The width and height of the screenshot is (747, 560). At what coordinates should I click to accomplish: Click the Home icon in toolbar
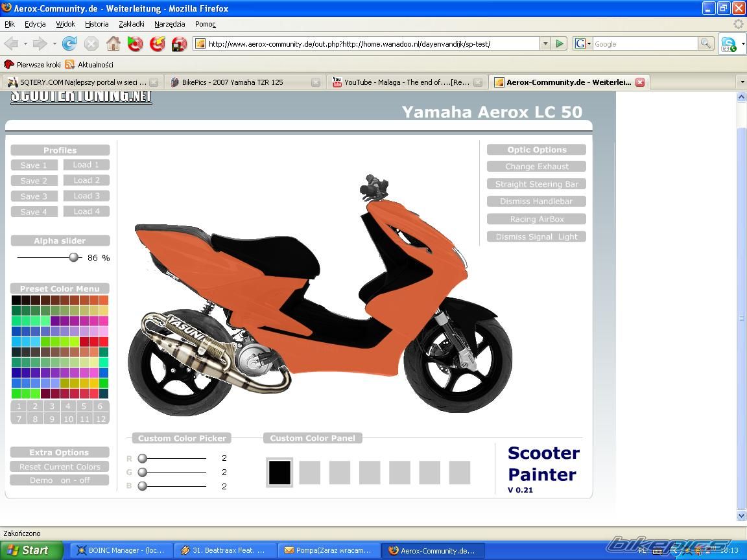(113, 44)
